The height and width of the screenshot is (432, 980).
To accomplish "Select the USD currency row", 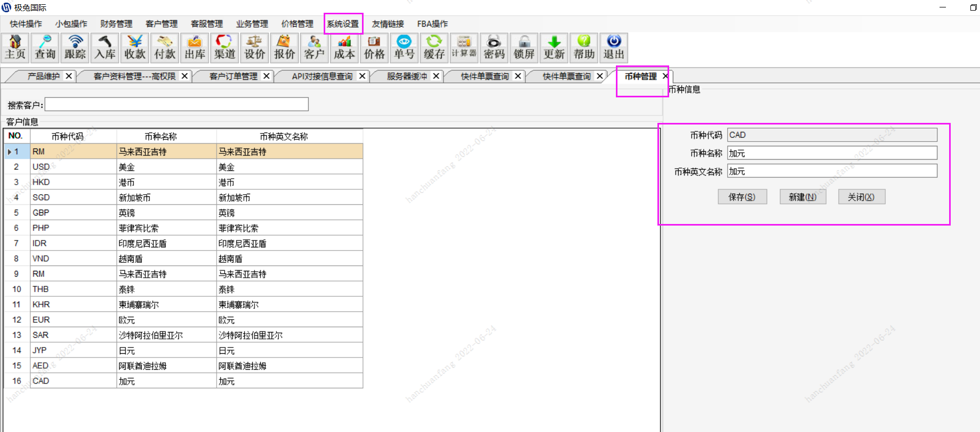I will click(184, 167).
